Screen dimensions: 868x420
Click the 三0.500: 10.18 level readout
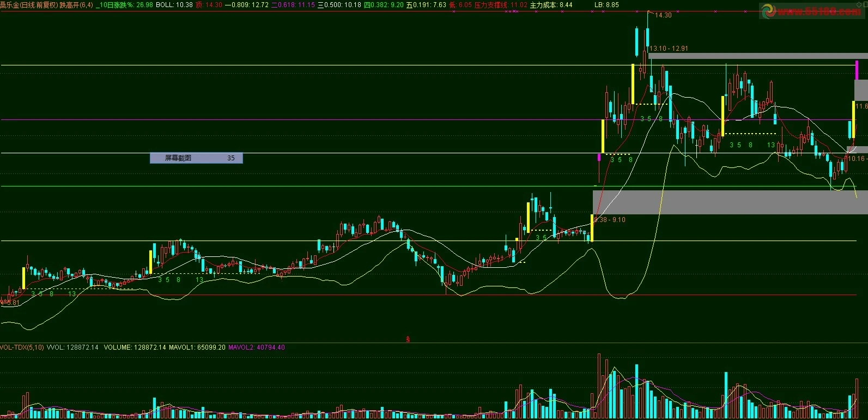click(x=339, y=5)
